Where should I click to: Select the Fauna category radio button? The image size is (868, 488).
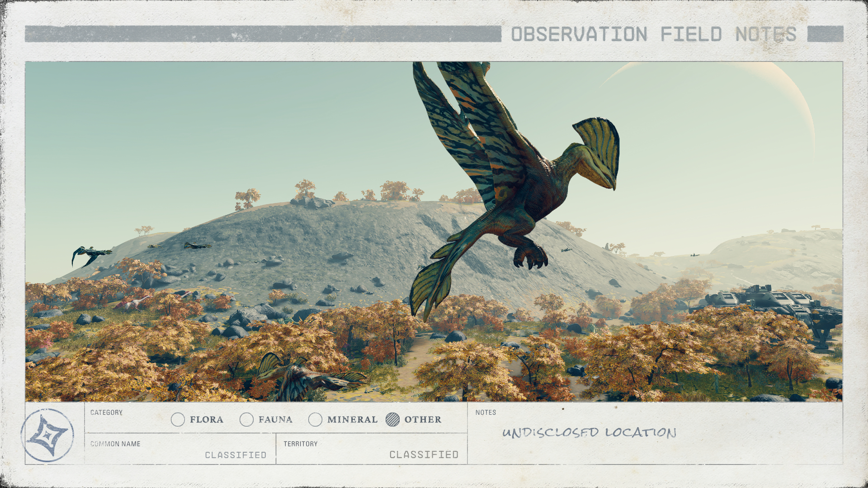click(246, 420)
